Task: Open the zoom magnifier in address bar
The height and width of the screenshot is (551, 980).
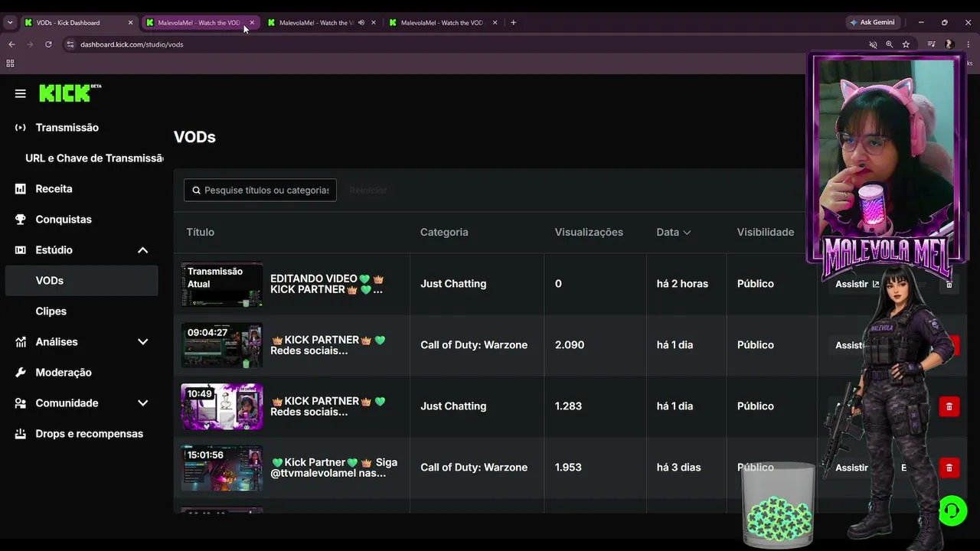Action: click(x=890, y=44)
